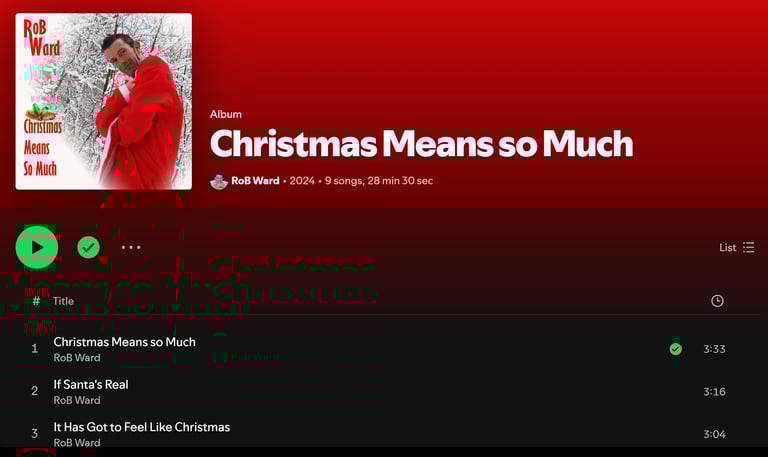Select the track Christmas Means so Much
This screenshot has width=768, height=457.
pyautogui.click(x=124, y=342)
